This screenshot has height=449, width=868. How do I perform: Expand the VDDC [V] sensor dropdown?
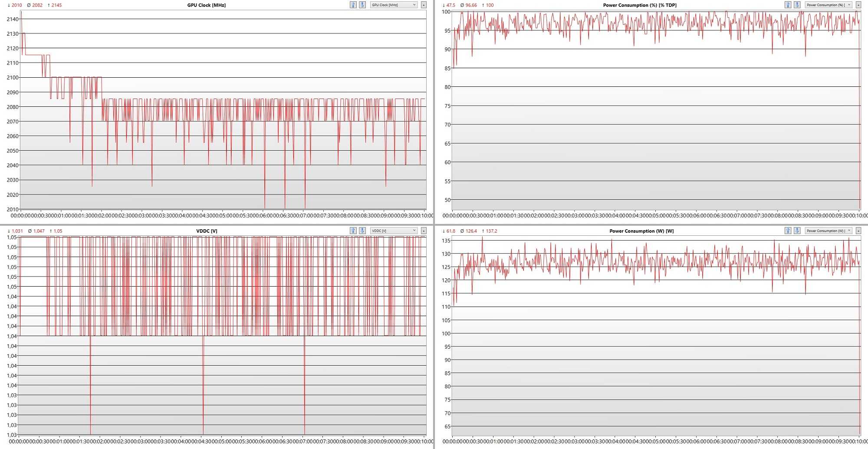click(394, 231)
